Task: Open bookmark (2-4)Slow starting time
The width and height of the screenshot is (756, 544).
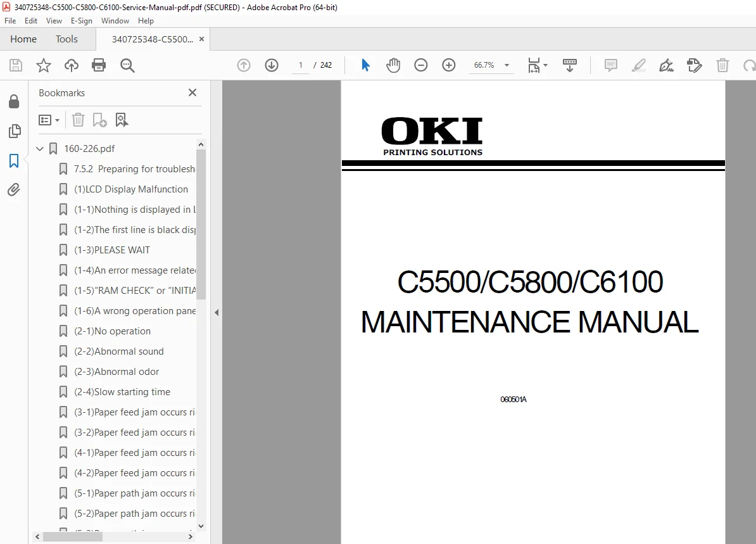Action: pos(122,391)
